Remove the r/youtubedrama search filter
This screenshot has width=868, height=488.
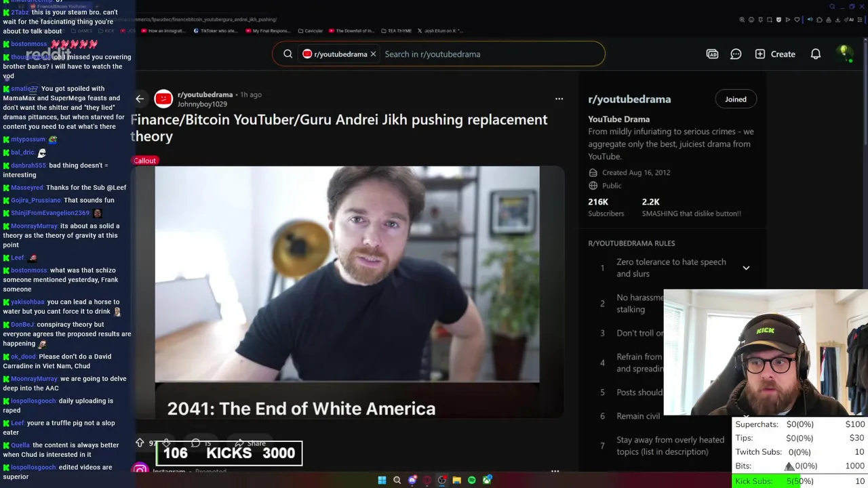pos(373,54)
